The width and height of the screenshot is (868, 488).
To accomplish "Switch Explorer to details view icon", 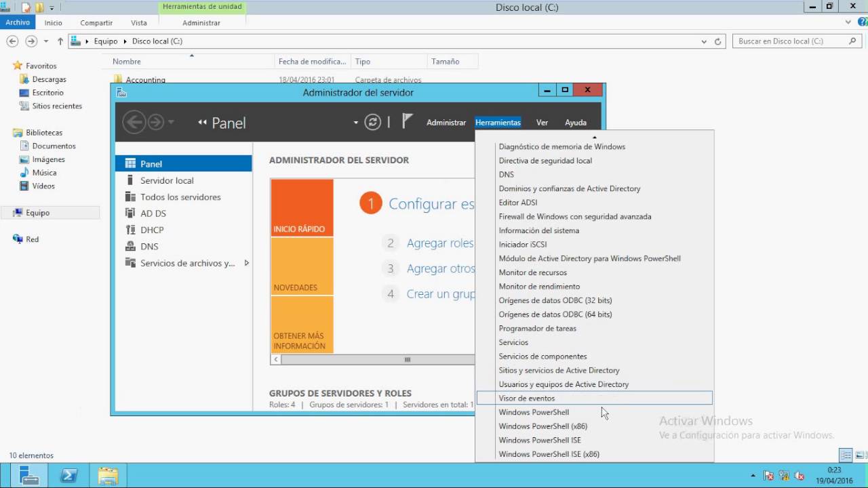I will 846,455.
